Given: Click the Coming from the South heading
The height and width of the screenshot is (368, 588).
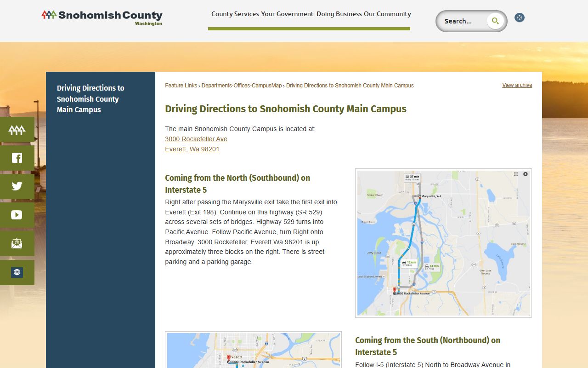Looking at the screenshot, I should [428, 346].
